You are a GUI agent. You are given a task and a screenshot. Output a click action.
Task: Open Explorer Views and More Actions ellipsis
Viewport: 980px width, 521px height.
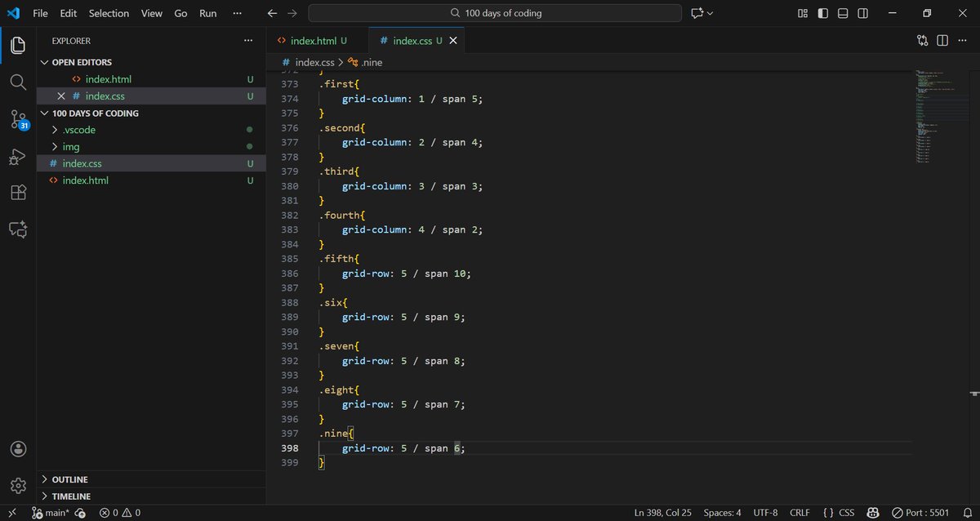[248, 40]
